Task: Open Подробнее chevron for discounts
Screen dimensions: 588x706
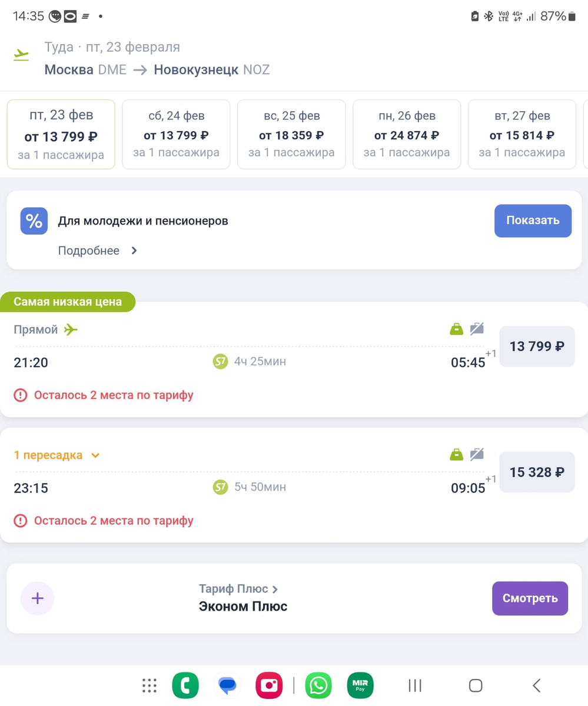Action: (134, 251)
